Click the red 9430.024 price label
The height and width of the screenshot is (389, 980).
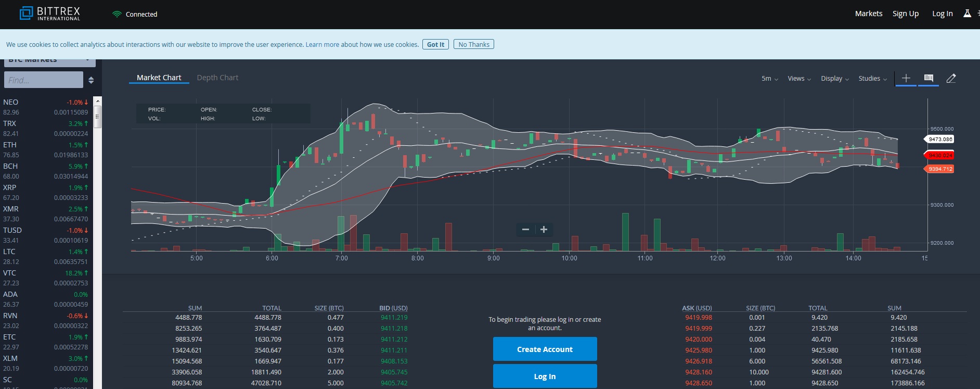[x=939, y=155]
